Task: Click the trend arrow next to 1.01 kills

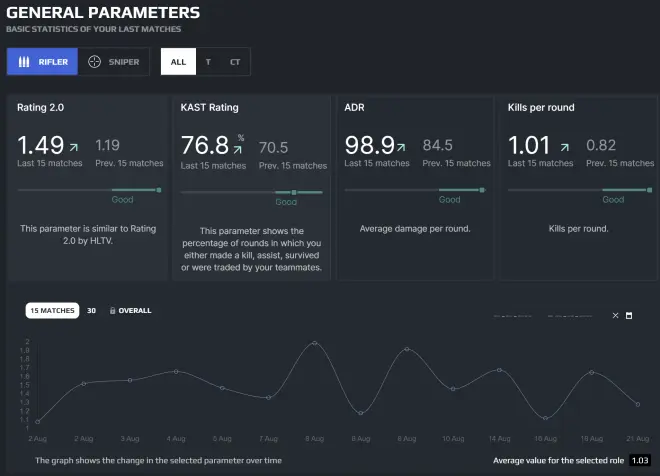Action: pos(565,146)
